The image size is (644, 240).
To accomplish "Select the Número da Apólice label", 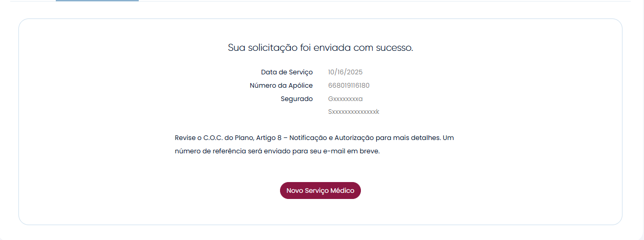I will pos(281,86).
